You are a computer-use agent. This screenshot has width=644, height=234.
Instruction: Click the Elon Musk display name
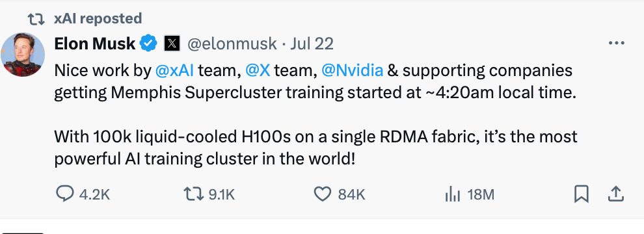tap(95, 44)
